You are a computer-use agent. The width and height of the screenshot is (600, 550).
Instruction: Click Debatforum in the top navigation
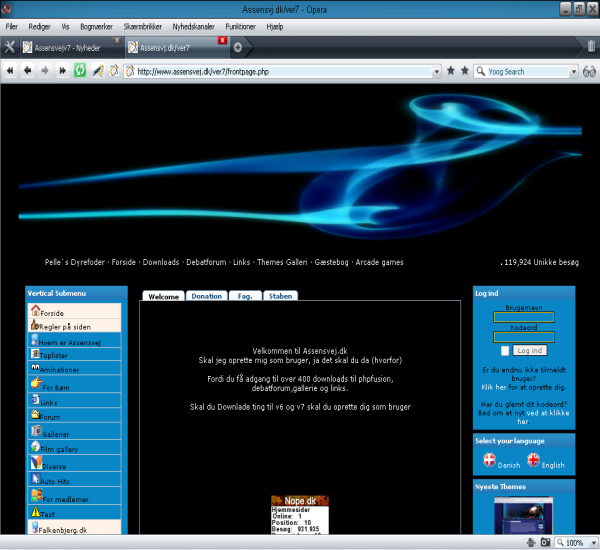click(x=206, y=262)
